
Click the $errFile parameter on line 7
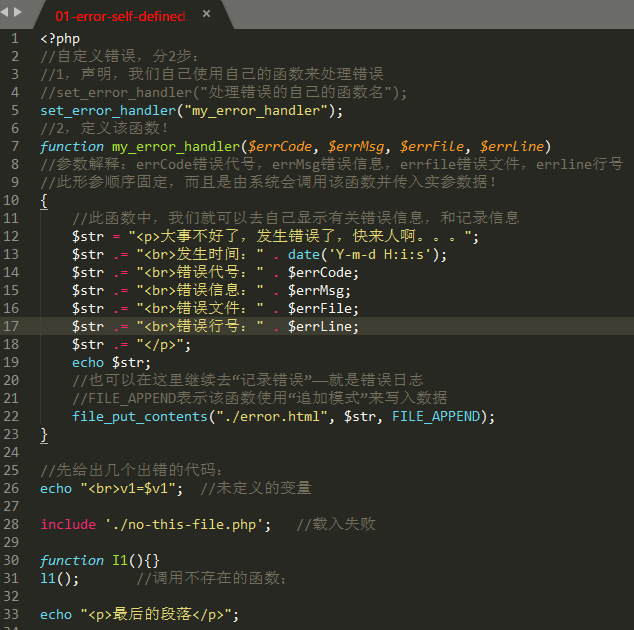click(432, 147)
